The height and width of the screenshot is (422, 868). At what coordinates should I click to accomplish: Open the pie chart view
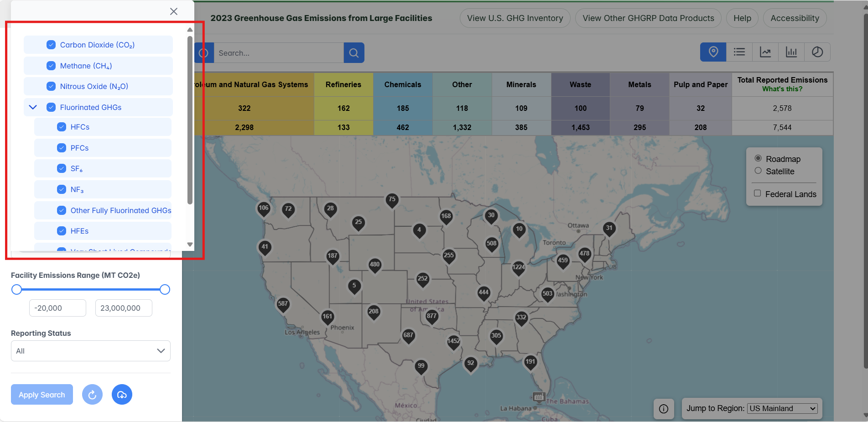point(817,52)
